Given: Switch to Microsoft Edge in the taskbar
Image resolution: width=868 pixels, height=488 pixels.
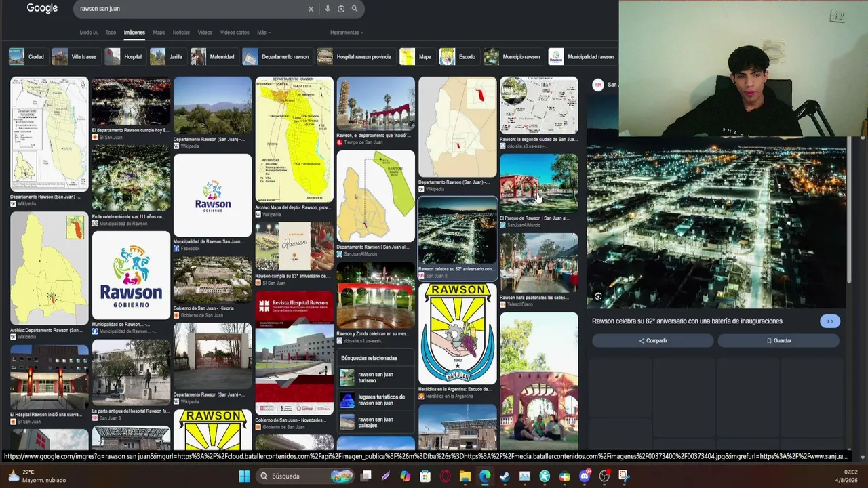Looking at the screenshot, I should tap(485, 476).
